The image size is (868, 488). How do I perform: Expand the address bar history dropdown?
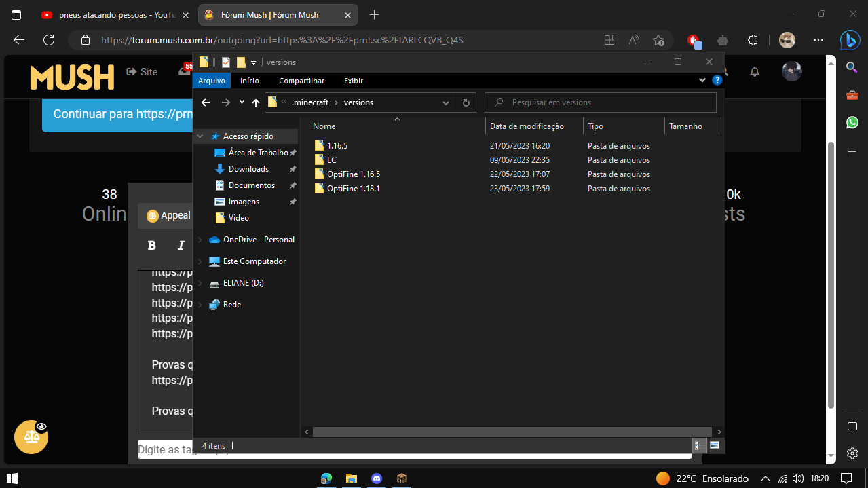[x=446, y=102]
